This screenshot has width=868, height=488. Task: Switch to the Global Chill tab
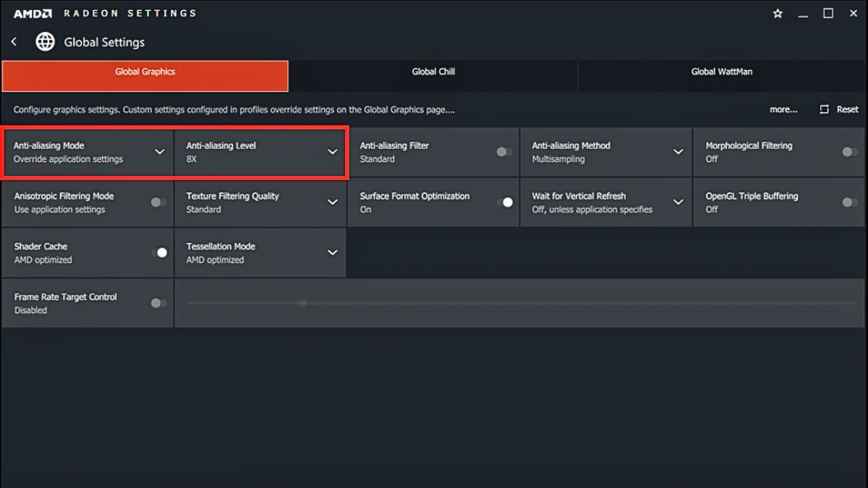coord(433,72)
